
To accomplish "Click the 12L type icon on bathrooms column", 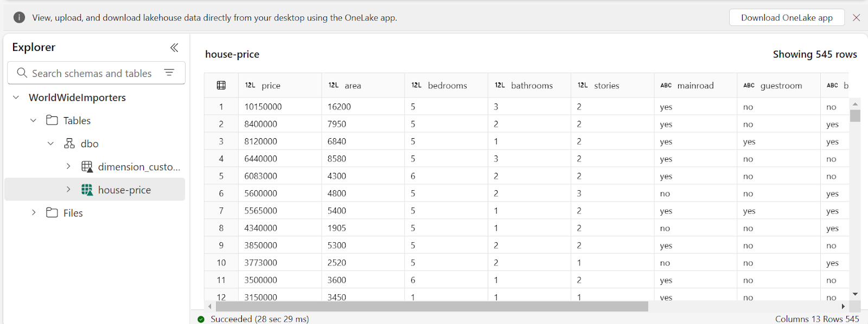I will pos(500,85).
